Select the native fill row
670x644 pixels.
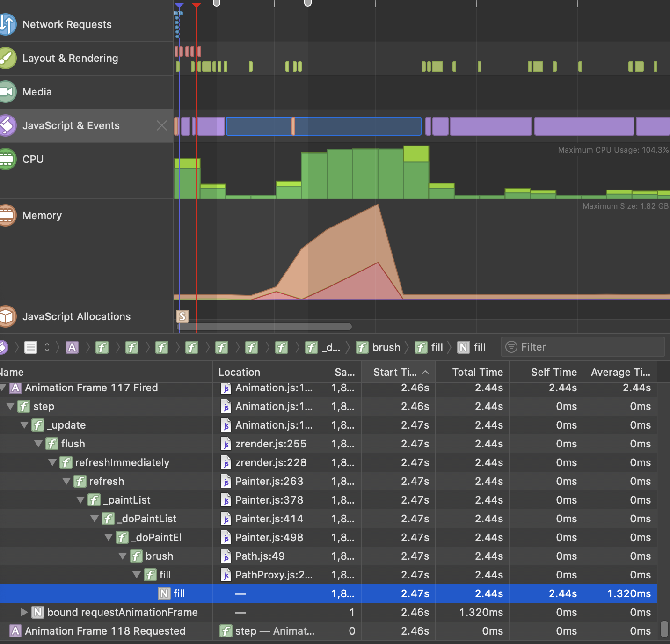[328, 593]
